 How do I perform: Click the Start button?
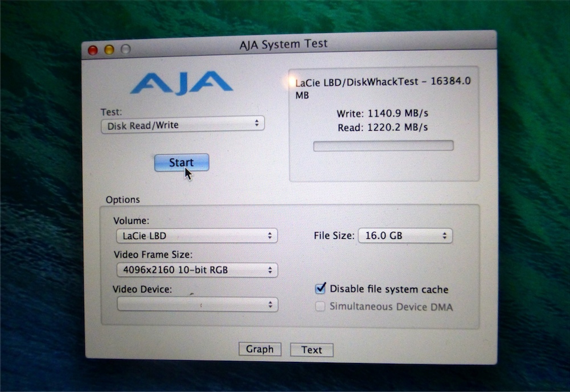tap(182, 162)
